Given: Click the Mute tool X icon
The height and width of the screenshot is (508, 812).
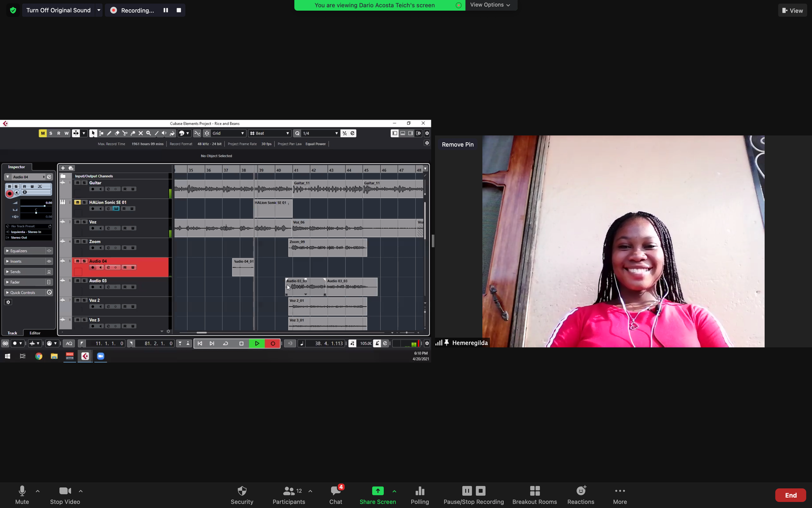Looking at the screenshot, I should point(141,133).
